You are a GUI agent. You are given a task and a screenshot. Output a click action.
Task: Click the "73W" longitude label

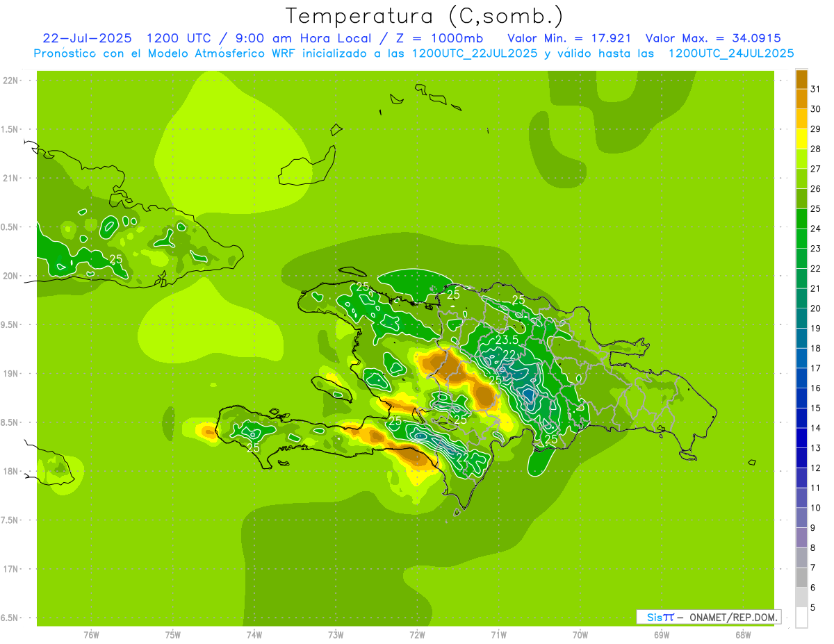336,635
